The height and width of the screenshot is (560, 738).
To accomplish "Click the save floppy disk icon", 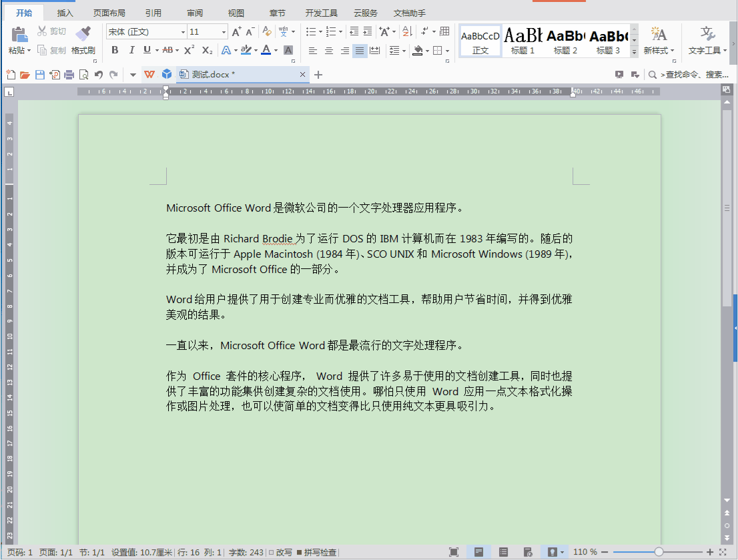I will coord(40,74).
